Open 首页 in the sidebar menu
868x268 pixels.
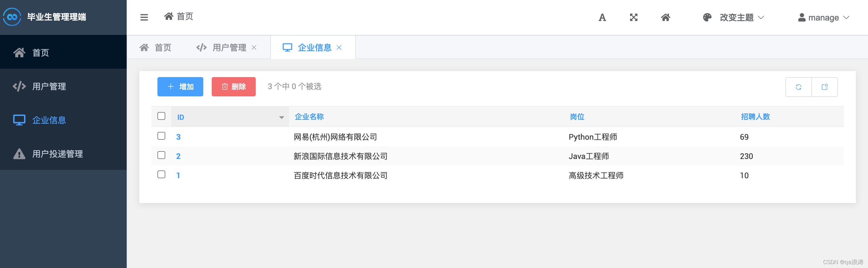point(63,52)
